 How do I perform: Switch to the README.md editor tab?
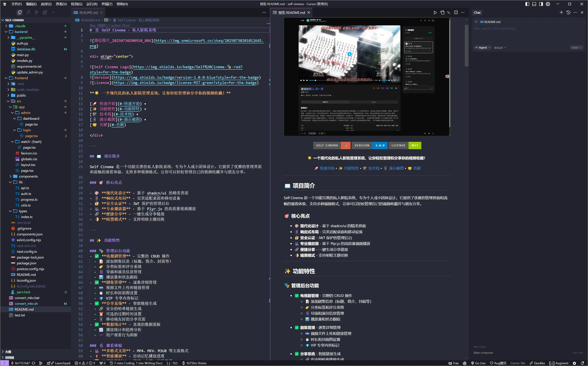pyautogui.click(x=88, y=13)
